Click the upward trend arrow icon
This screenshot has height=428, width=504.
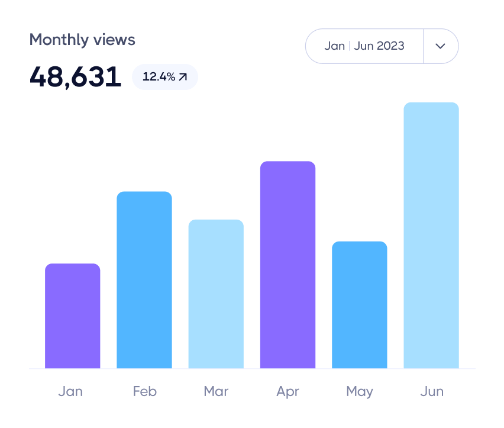tap(181, 76)
